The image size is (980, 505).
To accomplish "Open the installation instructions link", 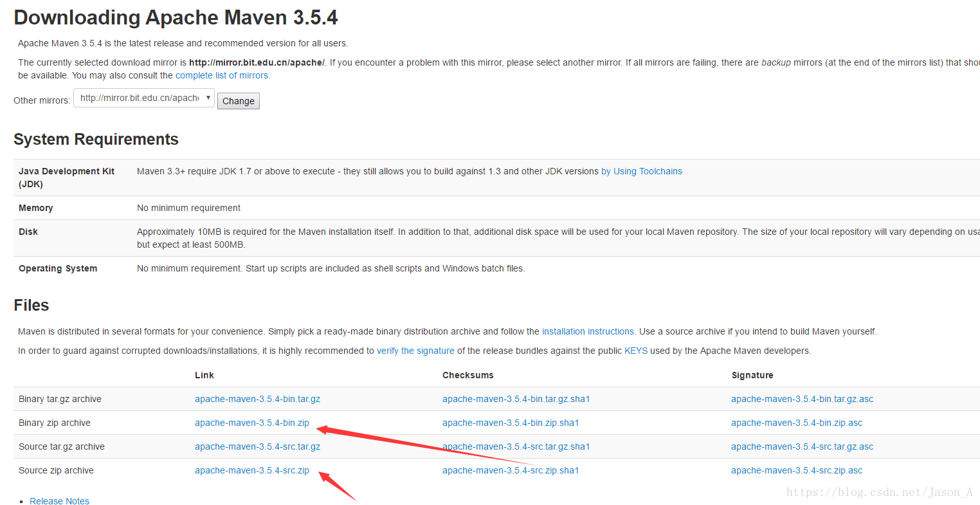I will tap(589, 331).
